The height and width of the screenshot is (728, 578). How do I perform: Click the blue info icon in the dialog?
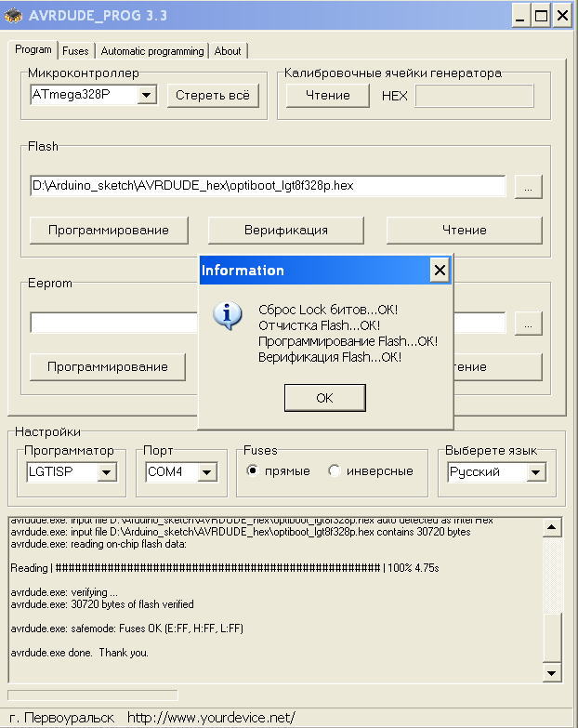pos(228,316)
